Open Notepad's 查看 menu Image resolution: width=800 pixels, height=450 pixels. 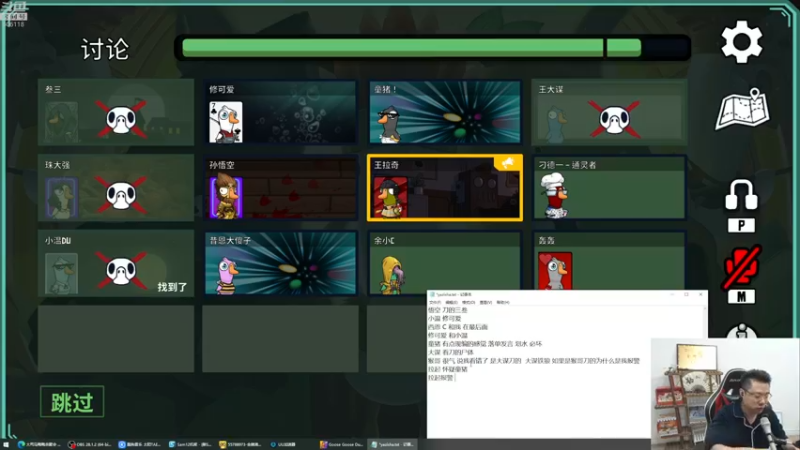[486, 303]
